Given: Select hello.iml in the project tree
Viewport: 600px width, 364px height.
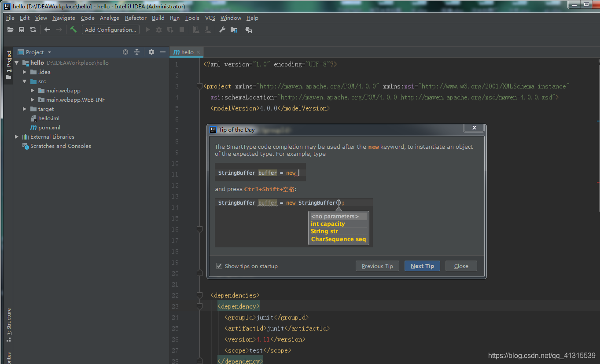Looking at the screenshot, I should tap(49, 118).
